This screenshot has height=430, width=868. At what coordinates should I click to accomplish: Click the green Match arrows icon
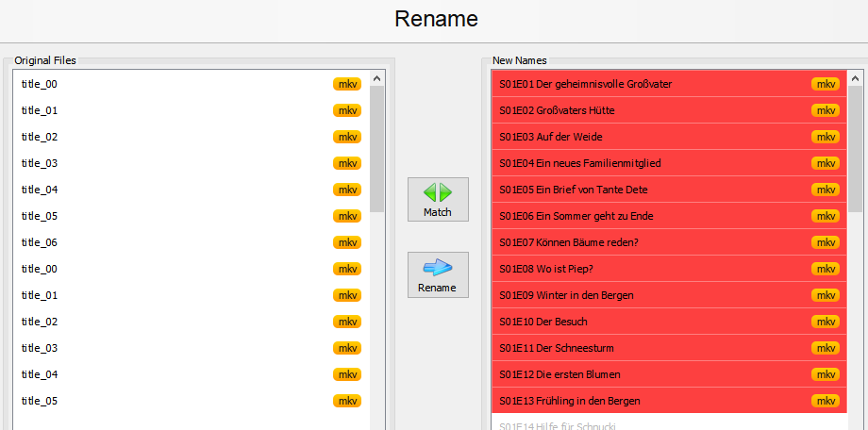pos(438,192)
